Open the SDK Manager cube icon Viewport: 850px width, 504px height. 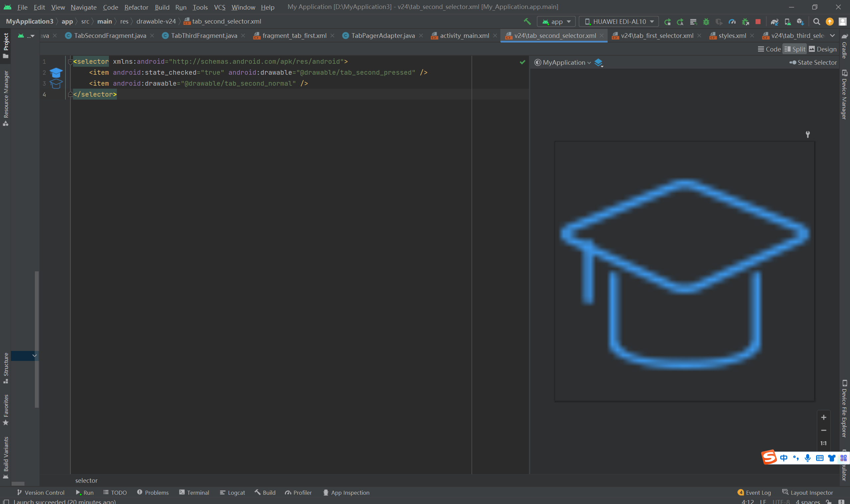[x=801, y=21]
